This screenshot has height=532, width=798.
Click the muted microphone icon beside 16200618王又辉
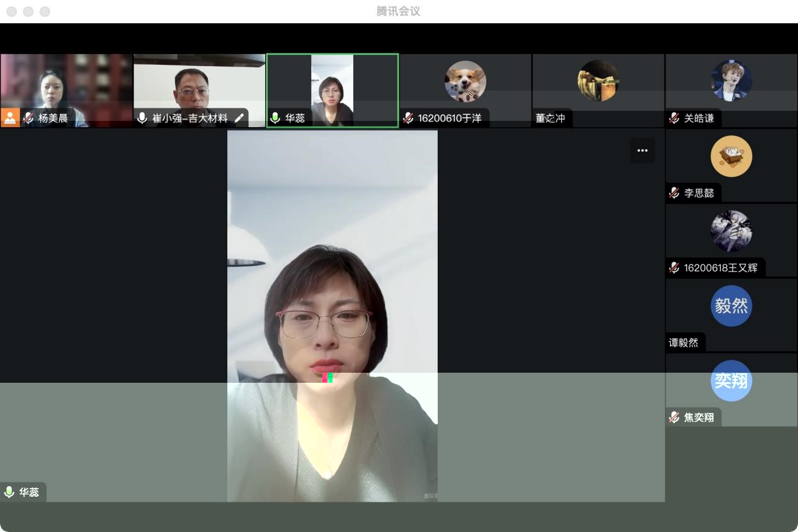click(x=675, y=268)
